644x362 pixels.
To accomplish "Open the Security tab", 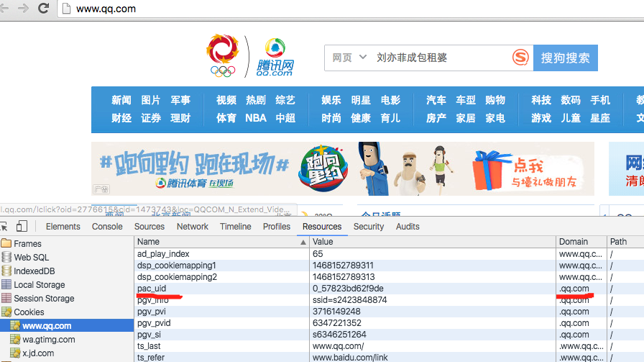I will point(369,227).
